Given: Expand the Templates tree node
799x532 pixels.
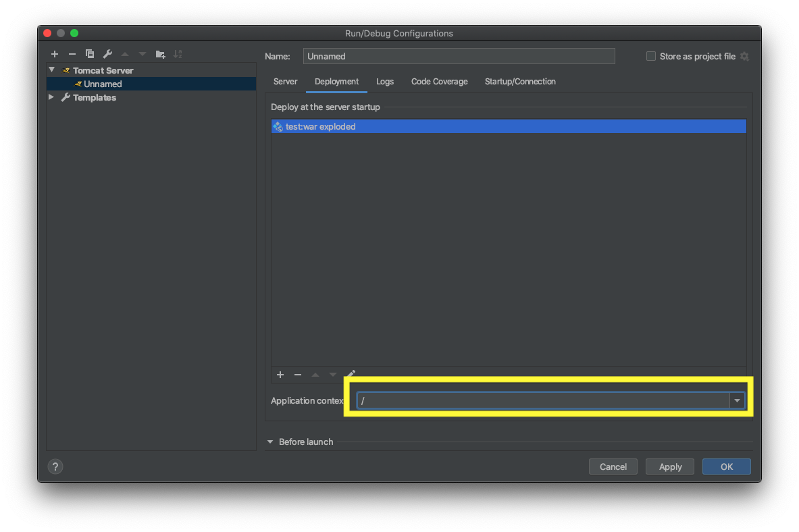Looking at the screenshot, I should pyautogui.click(x=51, y=97).
